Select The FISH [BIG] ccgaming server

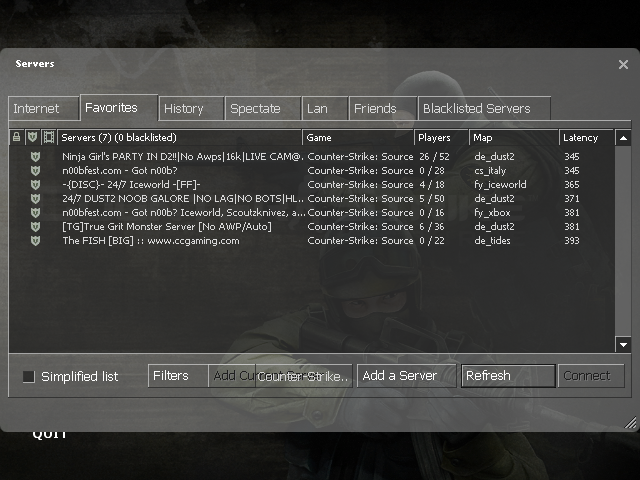pyautogui.click(x=311, y=240)
